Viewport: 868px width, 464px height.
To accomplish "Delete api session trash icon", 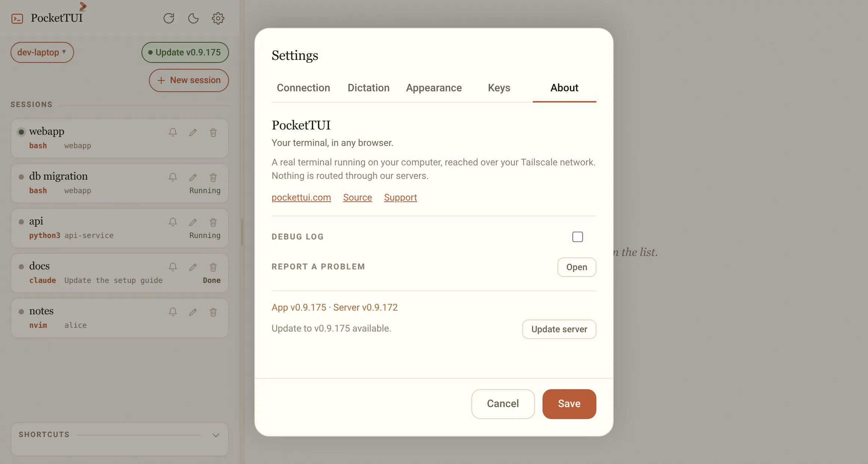I will point(213,222).
